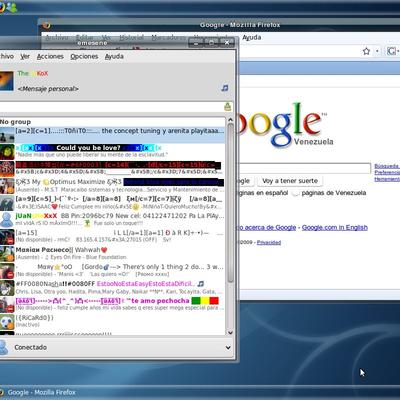Click the Herramientas link on Google page
Viewport: 400px width, 400px height.
pyautogui.click(x=387, y=179)
